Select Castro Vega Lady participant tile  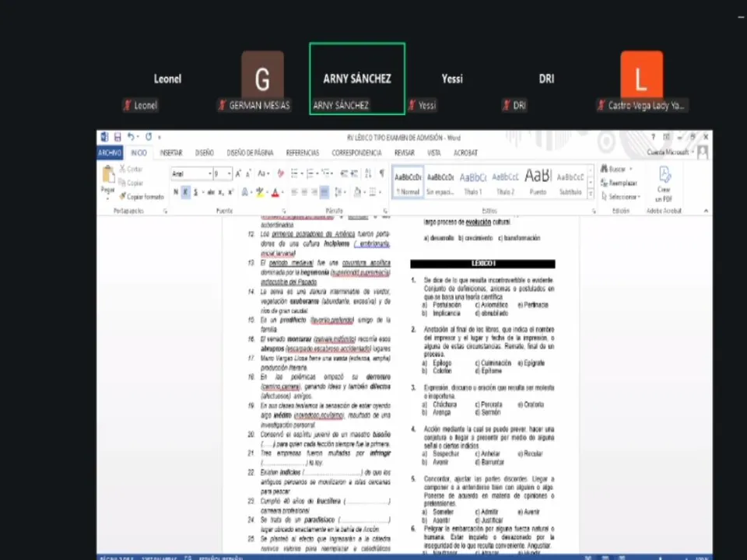click(642, 79)
